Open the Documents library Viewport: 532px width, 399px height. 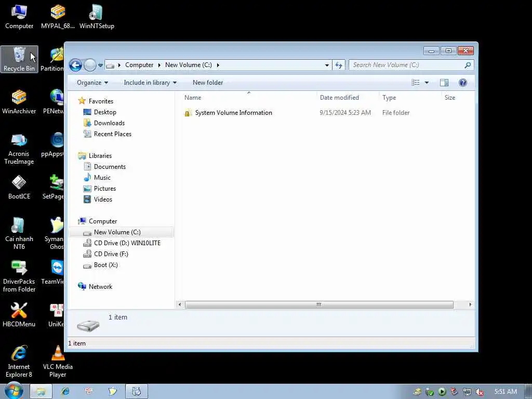[110, 167]
